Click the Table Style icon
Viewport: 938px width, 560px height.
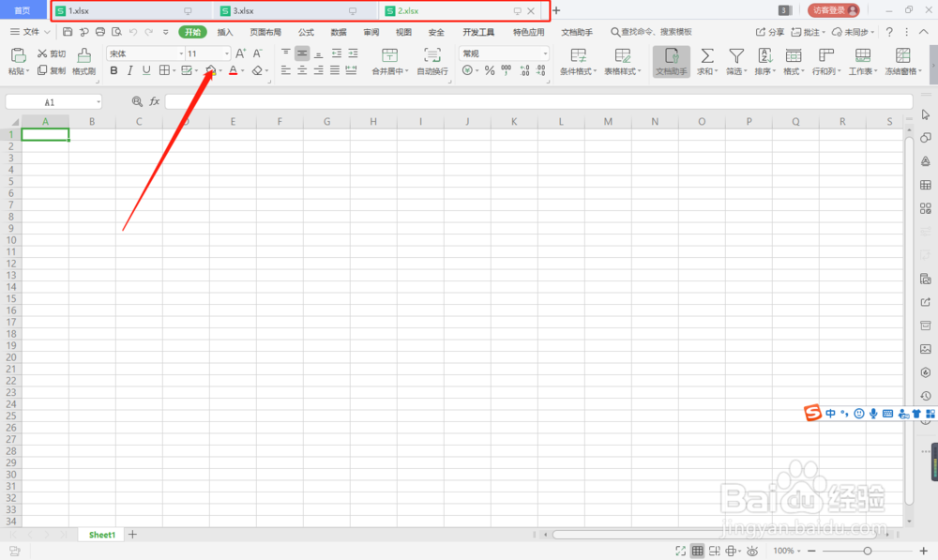[622, 55]
